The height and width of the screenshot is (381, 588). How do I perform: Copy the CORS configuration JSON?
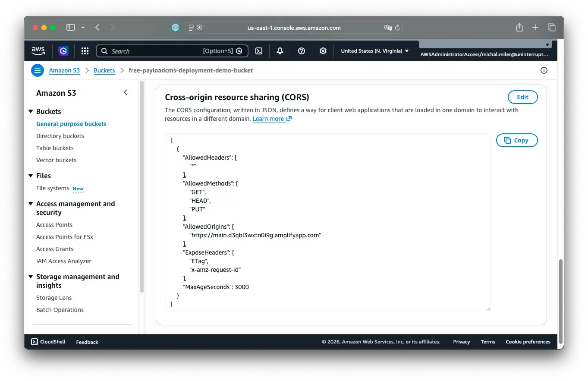pos(517,140)
